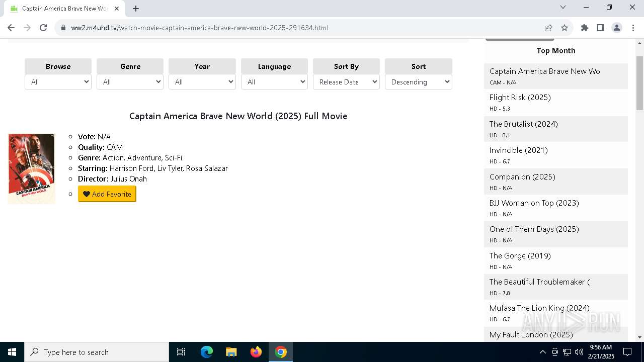Open File Explorer from the taskbar

coord(231,352)
